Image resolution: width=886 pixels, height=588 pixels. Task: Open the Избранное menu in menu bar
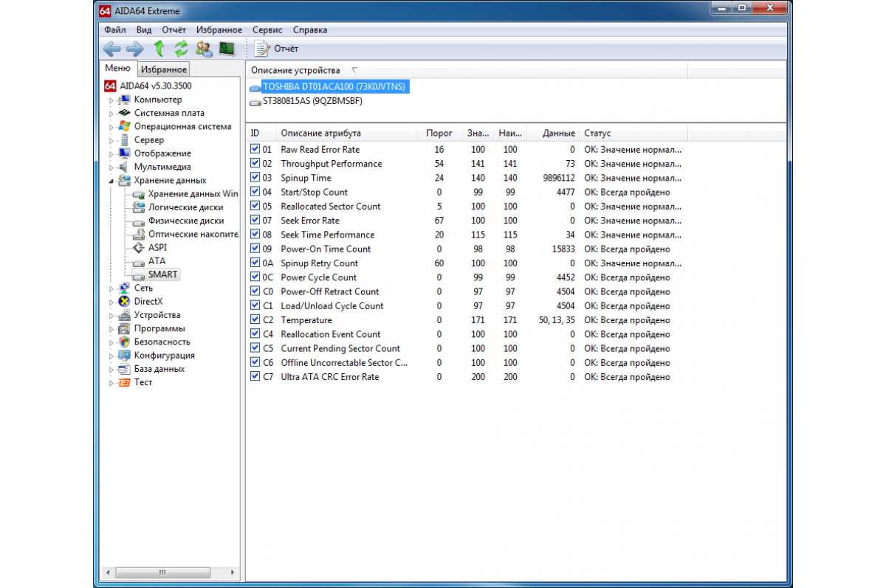coord(219,30)
